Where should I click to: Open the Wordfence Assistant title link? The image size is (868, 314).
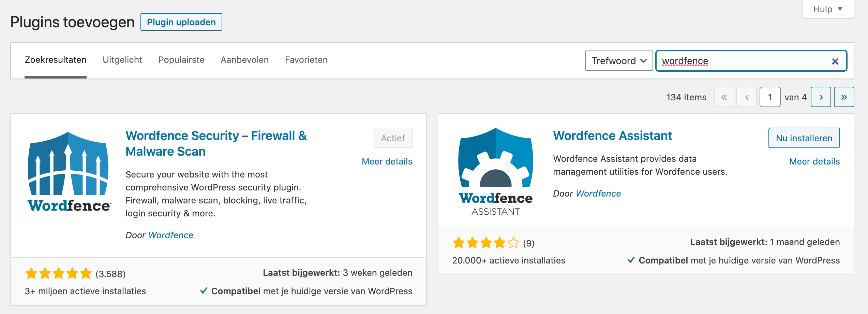pyautogui.click(x=612, y=136)
